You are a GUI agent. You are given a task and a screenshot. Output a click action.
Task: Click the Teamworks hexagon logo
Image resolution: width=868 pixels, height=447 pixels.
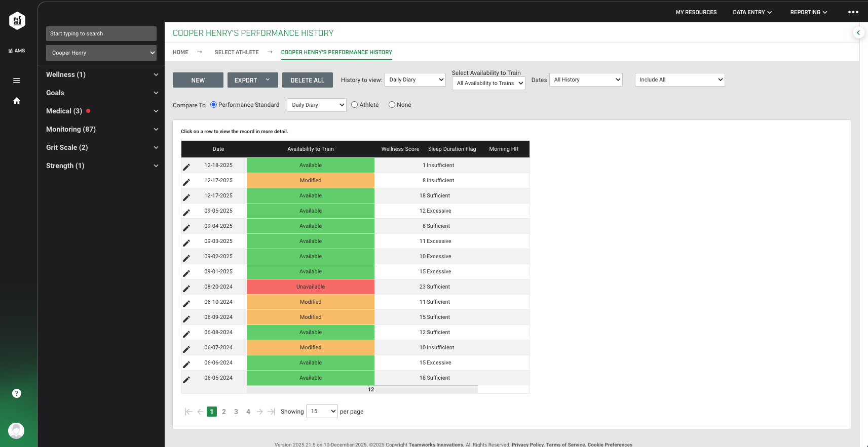pos(17,21)
